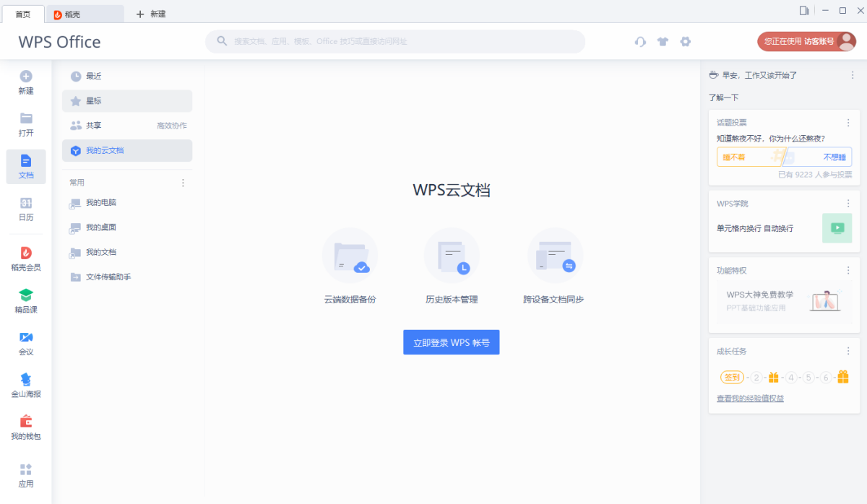Click the 签到 check-in badge
This screenshot has width=867, height=504.
point(732,377)
